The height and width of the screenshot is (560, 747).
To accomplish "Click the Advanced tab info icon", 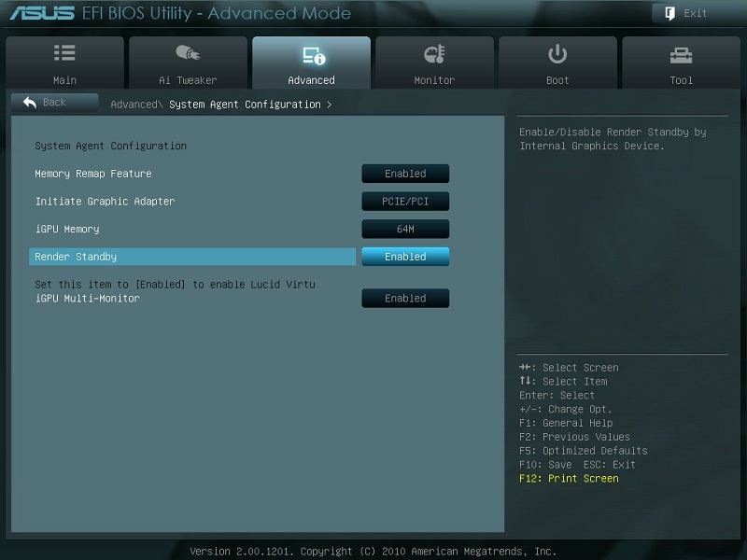I will point(314,56).
